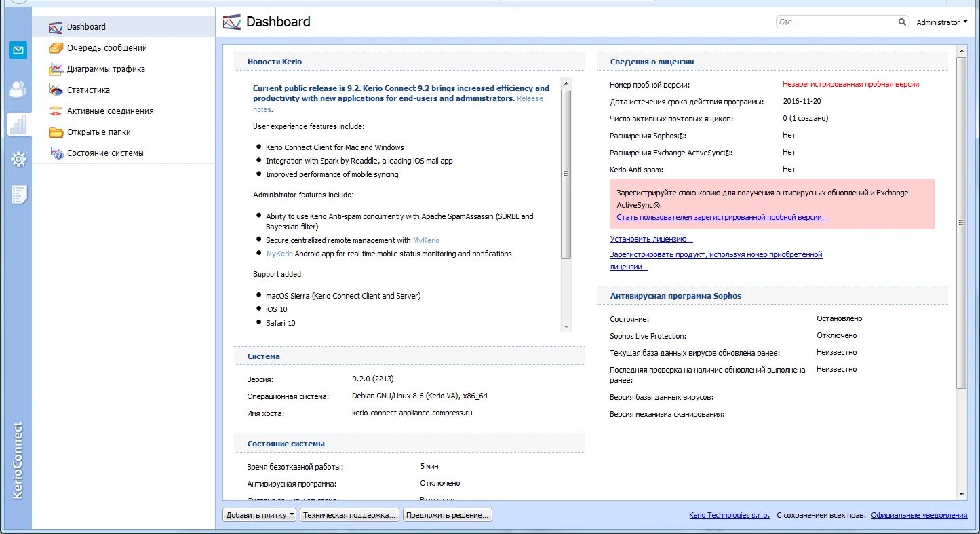Click the Sophos state value Остановлено
Screen dimensions: 980x534
pyautogui.click(x=839, y=318)
